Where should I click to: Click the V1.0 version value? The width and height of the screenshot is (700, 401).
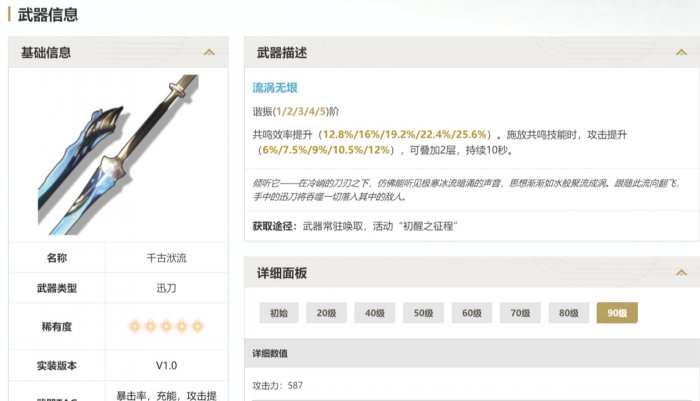click(167, 365)
